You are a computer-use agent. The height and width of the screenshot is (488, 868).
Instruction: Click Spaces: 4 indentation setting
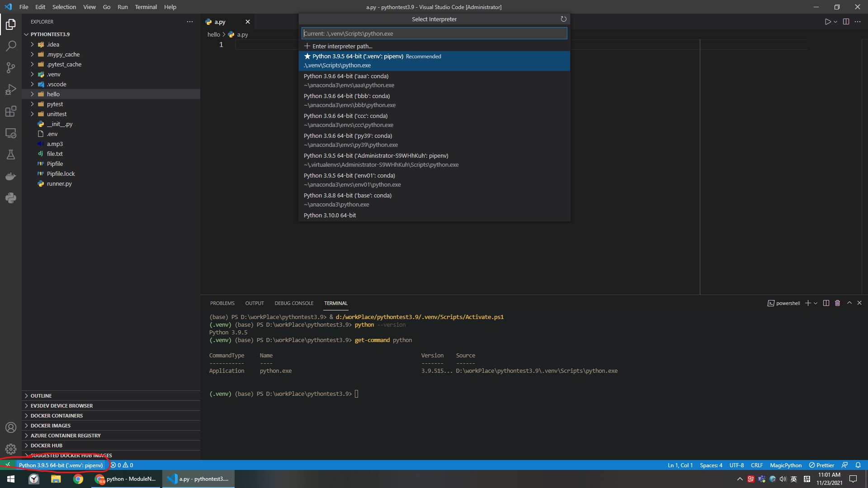pos(711,465)
